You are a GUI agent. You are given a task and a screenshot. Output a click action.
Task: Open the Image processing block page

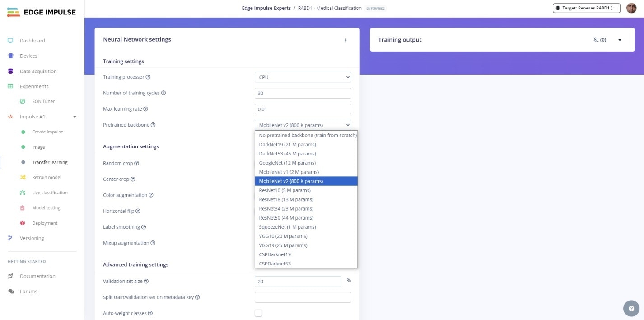(x=38, y=147)
